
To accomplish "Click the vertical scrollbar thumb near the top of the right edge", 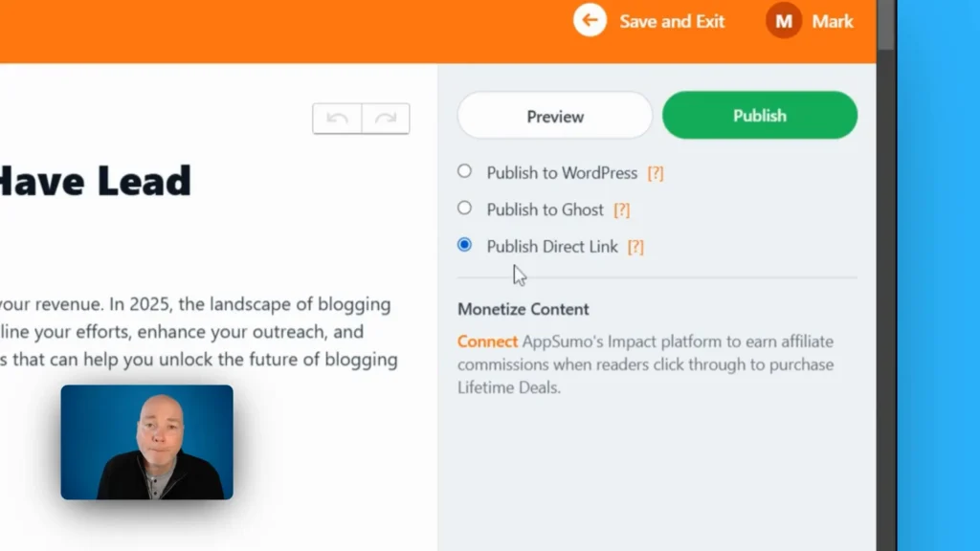I will pyautogui.click(x=886, y=25).
